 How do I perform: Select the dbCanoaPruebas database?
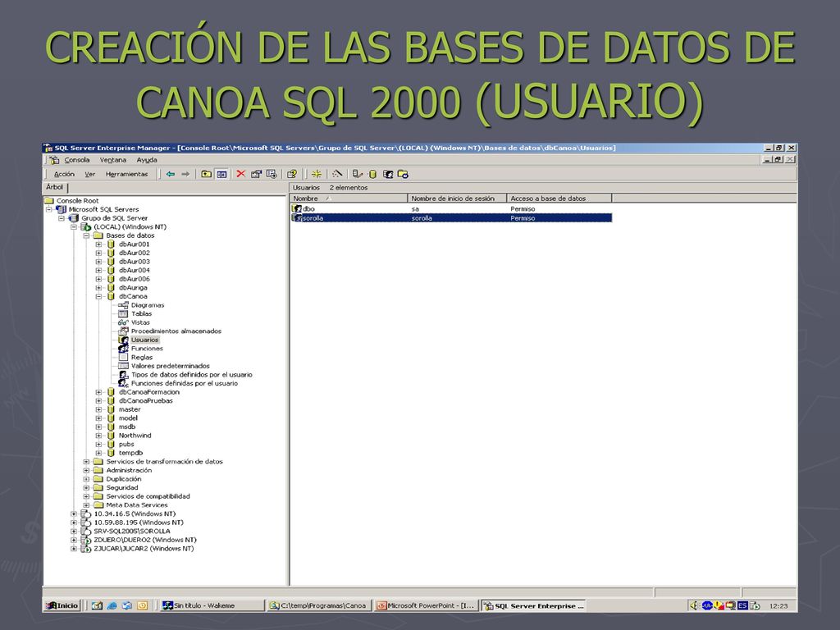[146, 400]
